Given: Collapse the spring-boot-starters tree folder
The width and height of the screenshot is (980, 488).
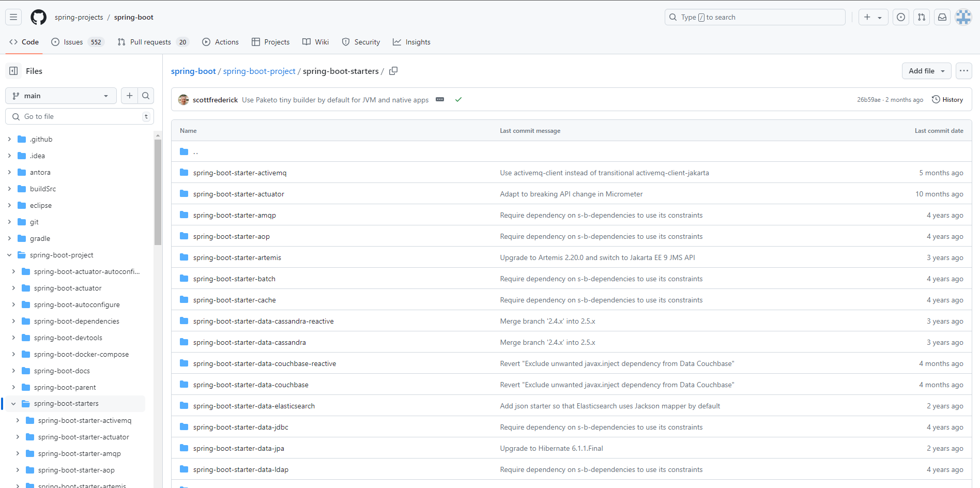Looking at the screenshot, I should pos(13,404).
